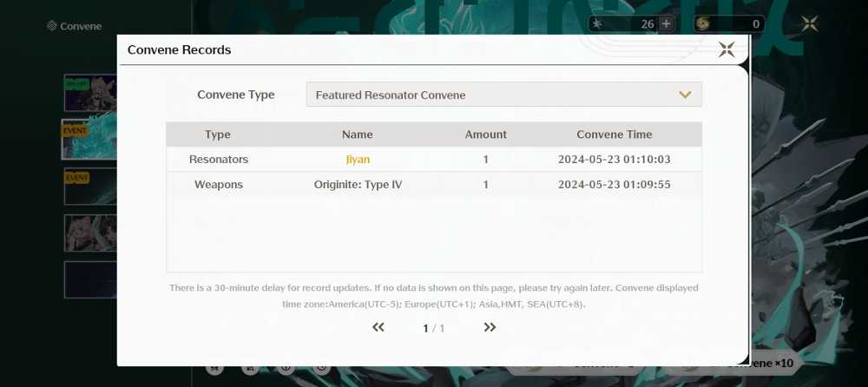This screenshot has width=868, height=387.
Task: Click the Name column header
Action: click(357, 134)
